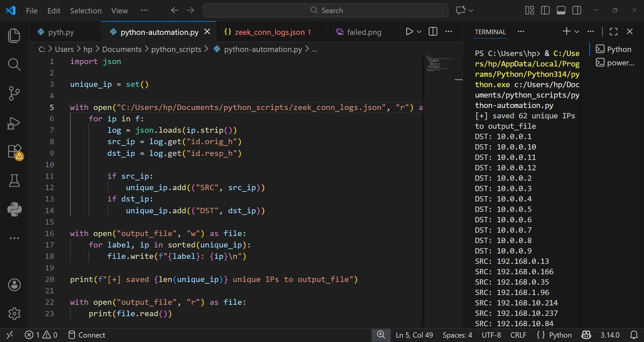Click Connect database status item
This screenshot has height=342, width=644.
(86, 335)
